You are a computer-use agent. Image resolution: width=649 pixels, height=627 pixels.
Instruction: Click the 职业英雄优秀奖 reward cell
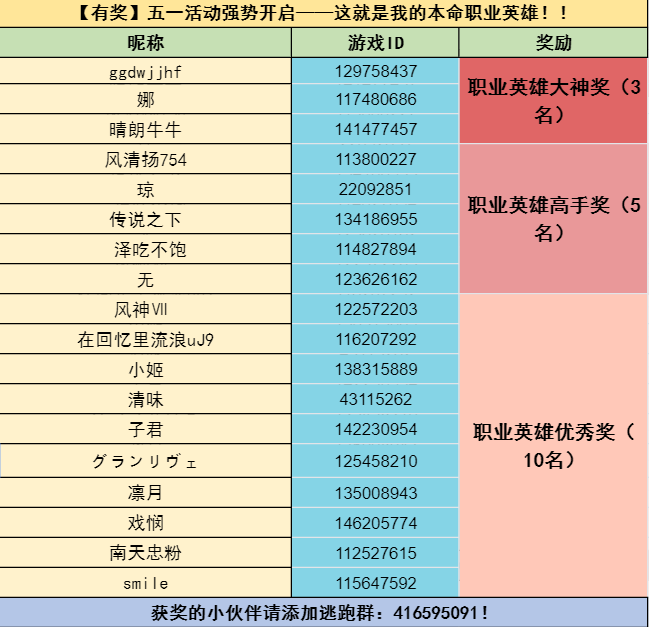(x=553, y=446)
